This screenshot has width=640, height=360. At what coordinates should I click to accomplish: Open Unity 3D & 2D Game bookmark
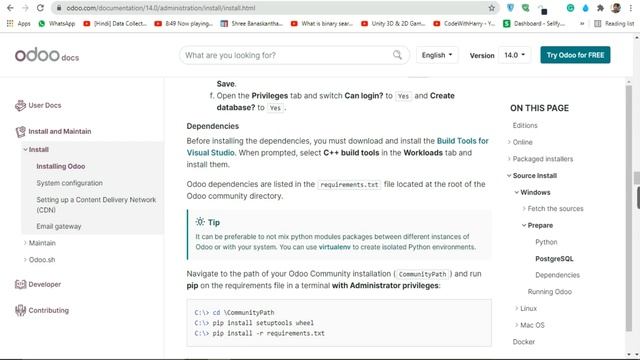(393, 24)
